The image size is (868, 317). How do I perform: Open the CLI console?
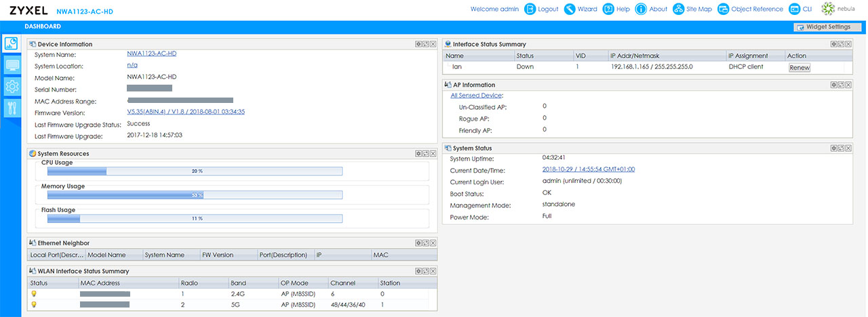pos(801,9)
